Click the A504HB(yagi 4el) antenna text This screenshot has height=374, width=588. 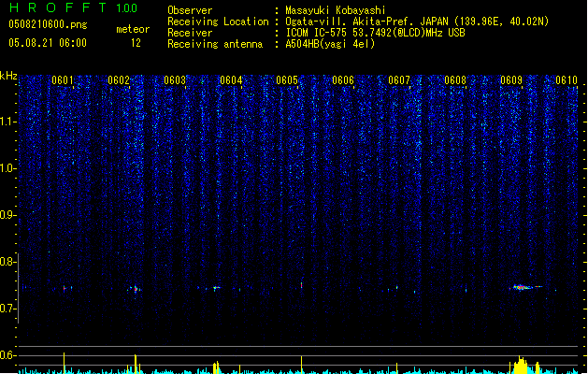coord(330,44)
